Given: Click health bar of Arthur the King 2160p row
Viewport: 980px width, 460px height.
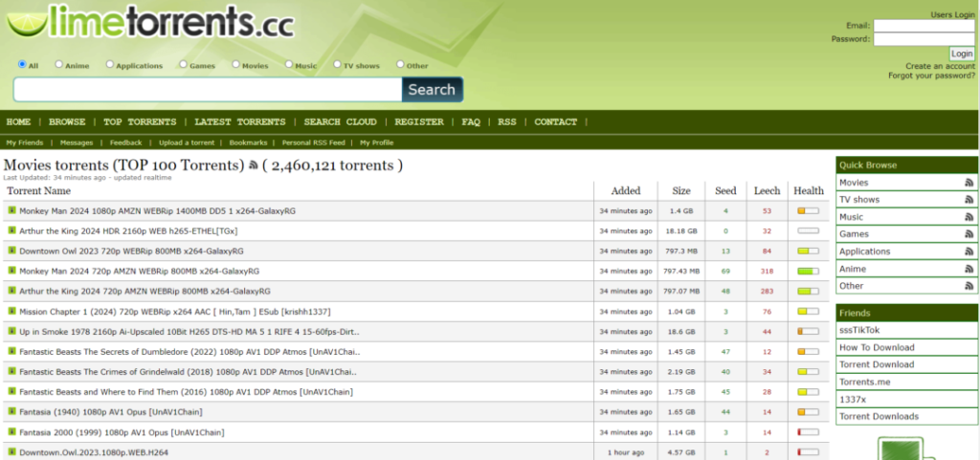Looking at the screenshot, I should (x=808, y=230).
